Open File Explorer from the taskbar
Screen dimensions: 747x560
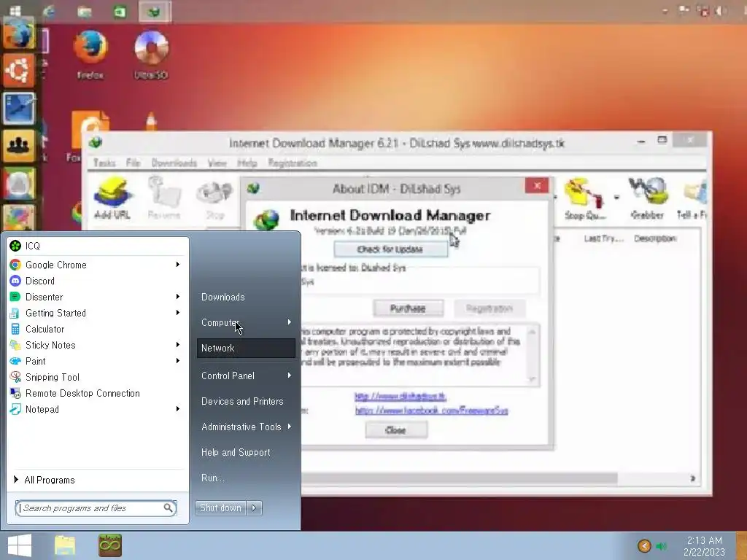[x=65, y=545]
